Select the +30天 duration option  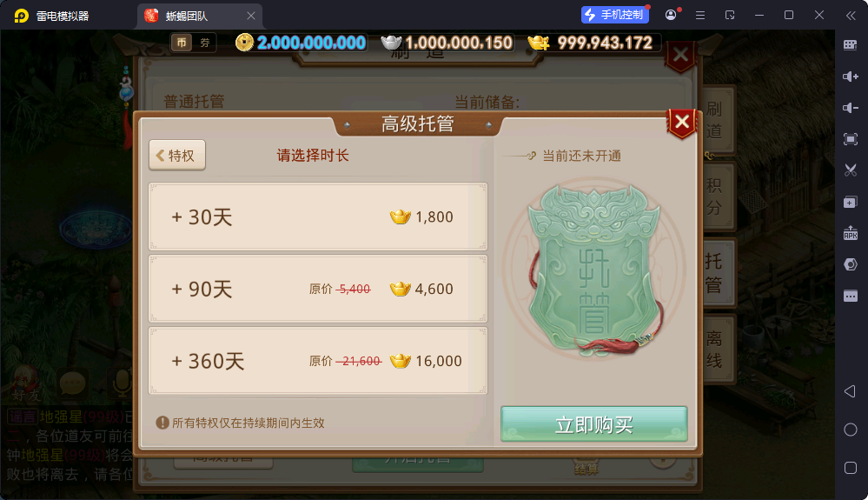[x=318, y=217]
